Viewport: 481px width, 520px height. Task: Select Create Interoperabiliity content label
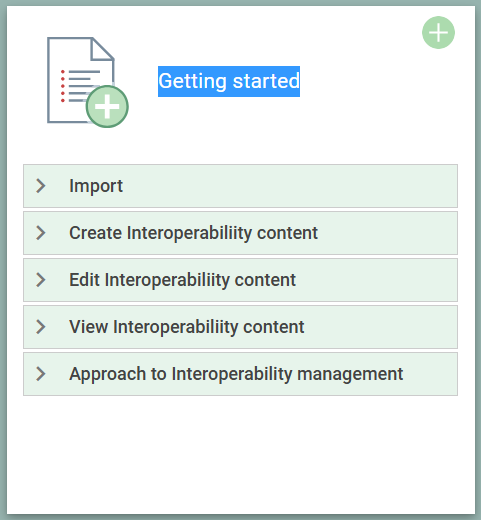(x=193, y=233)
